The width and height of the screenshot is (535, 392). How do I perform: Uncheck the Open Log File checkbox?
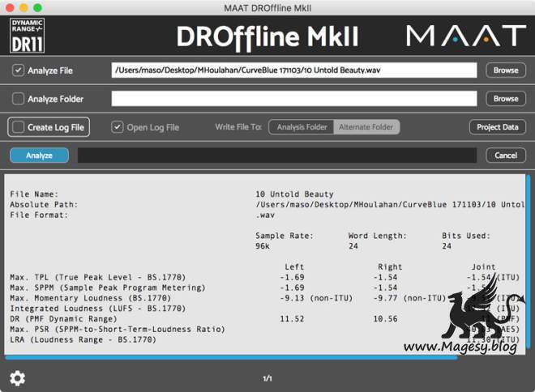[x=117, y=127]
